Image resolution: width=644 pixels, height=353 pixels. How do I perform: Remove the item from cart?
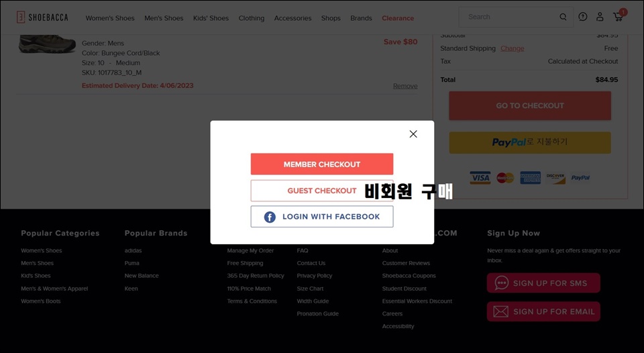click(405, 86)
